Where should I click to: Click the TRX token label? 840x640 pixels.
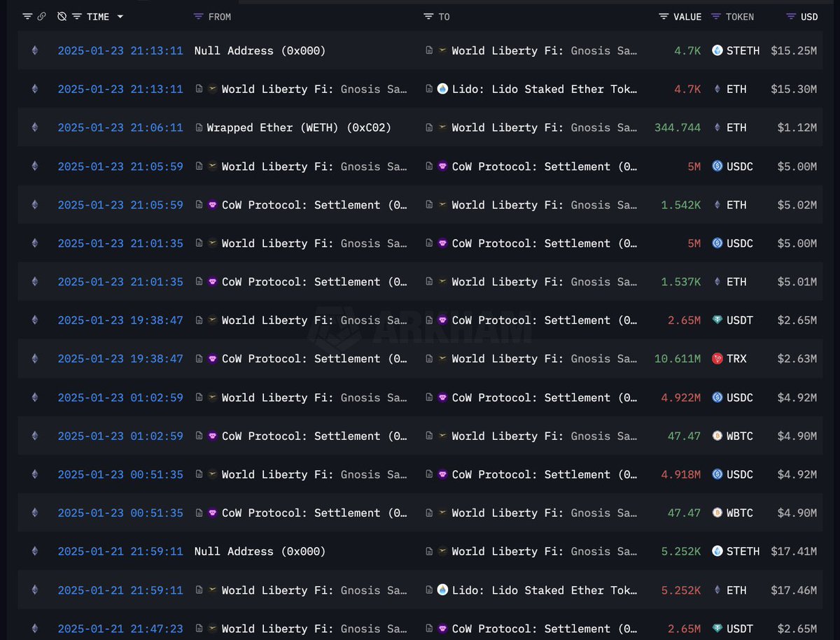click(x=736, y=359)
